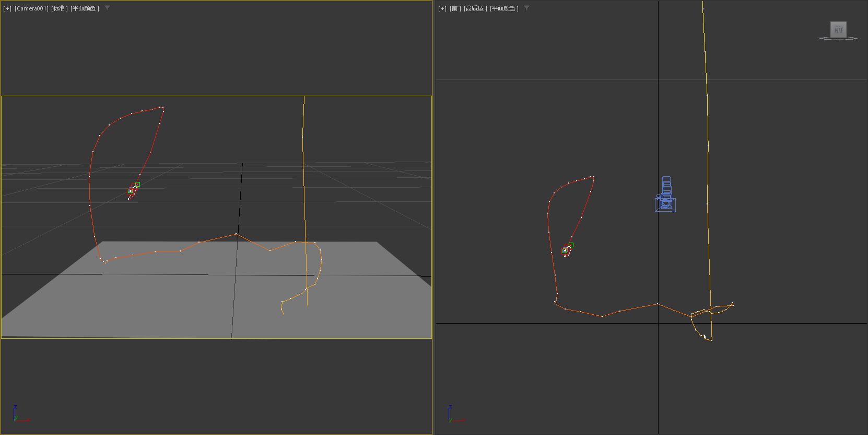Select the green vertex marker in front viewport
The height and width of the screenshot is (435, 868).
click(571, 245)
